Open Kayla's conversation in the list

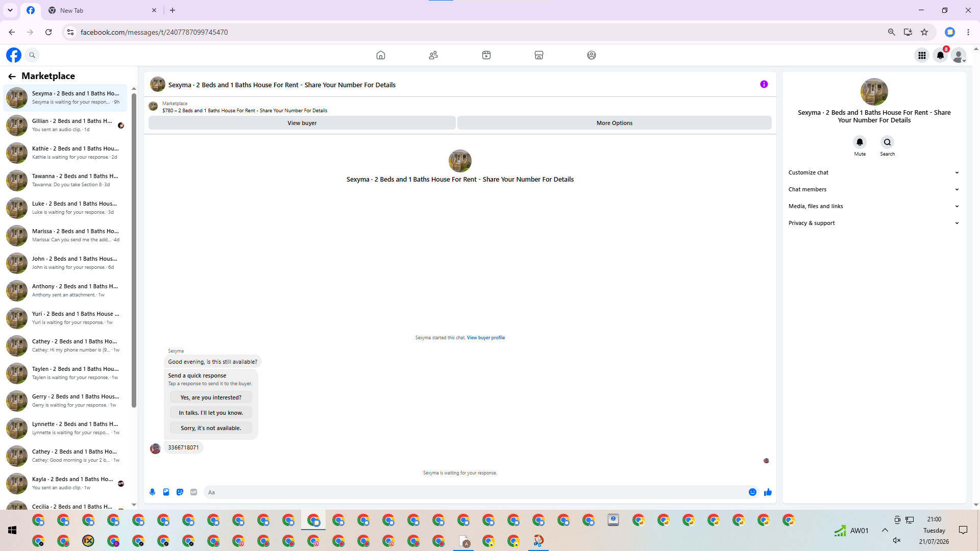click(x=65, y=484)
